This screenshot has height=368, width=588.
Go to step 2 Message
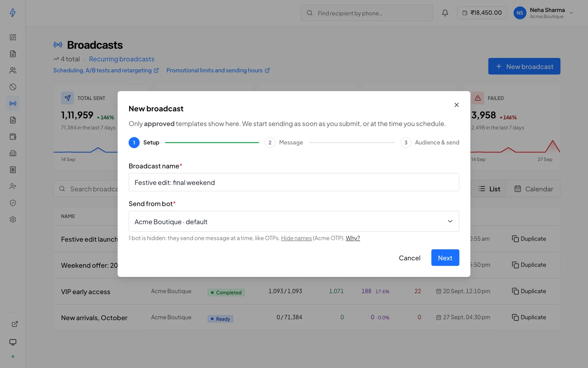284,142
